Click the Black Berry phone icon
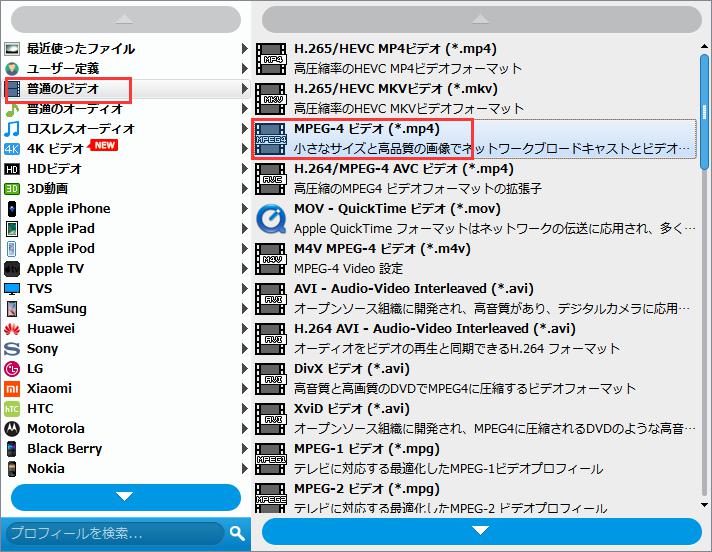Viewport: 712px width, 552px height. coord(12,448)
